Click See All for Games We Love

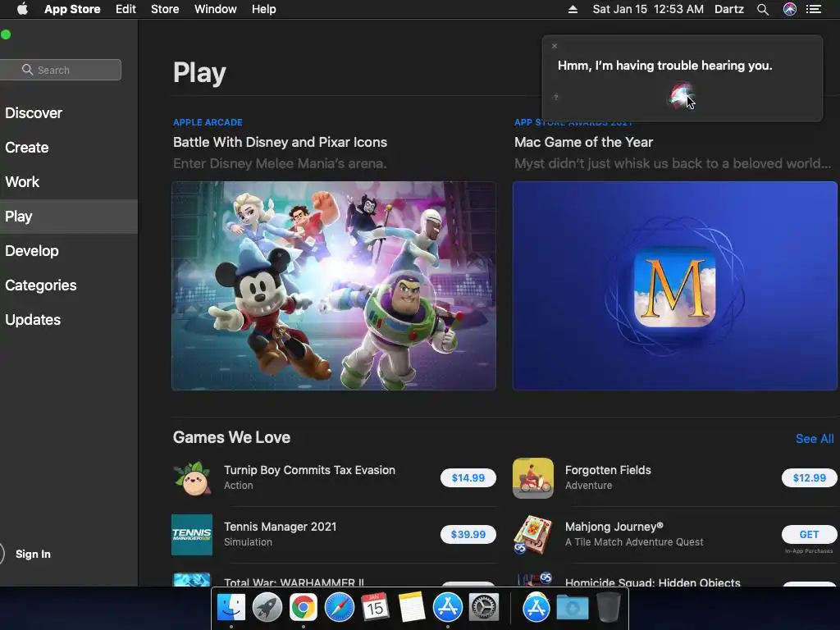815,439
